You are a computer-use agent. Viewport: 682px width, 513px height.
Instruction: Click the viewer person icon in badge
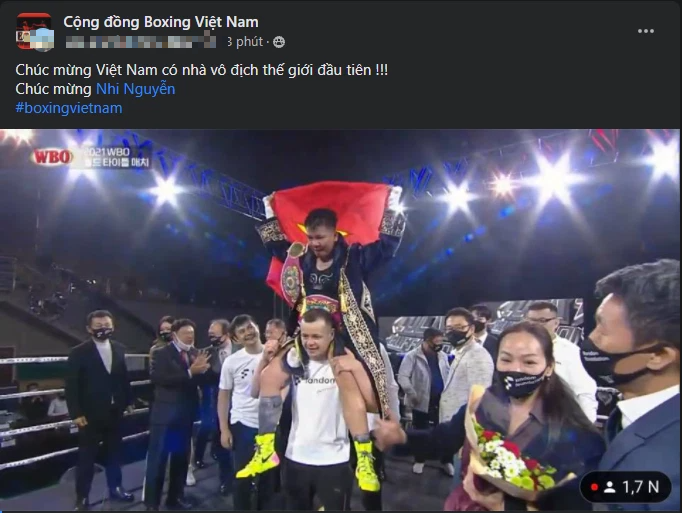pos(609,487)
